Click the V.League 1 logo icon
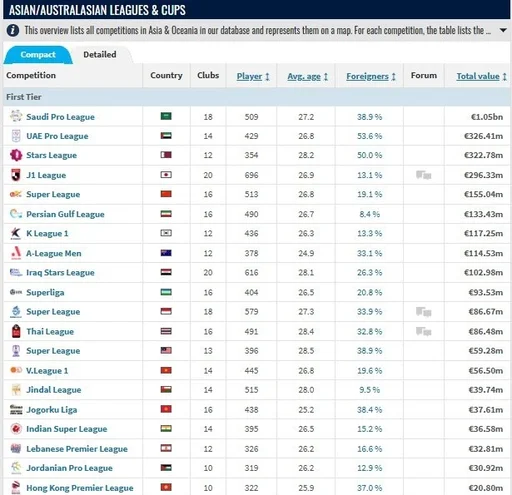The width and height of the screenshot is (512, 495). click(16, 370)
